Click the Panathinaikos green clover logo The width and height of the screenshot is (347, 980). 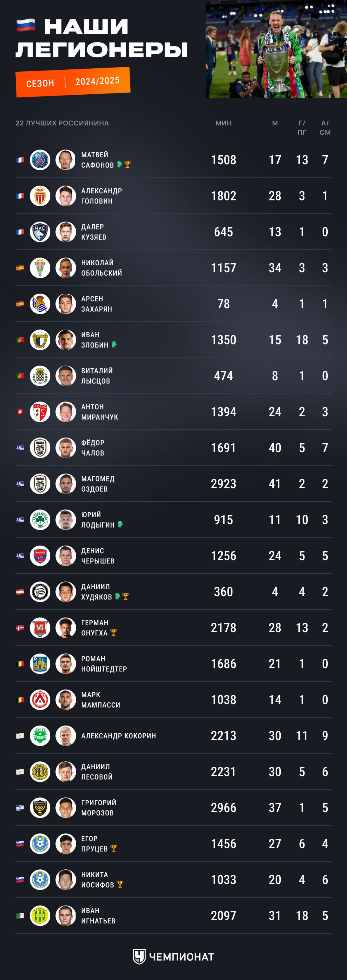pos(40,520)
